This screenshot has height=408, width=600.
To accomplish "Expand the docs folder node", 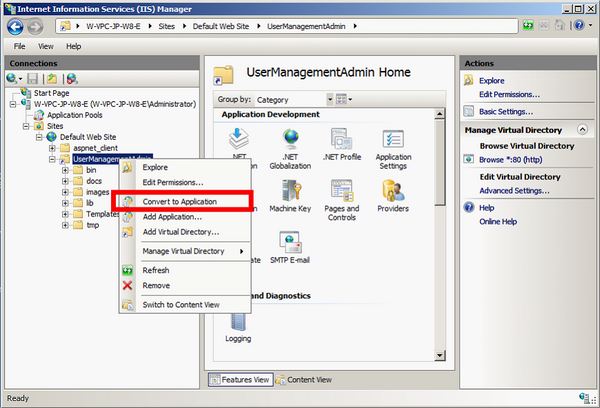I will click(65, 181).
